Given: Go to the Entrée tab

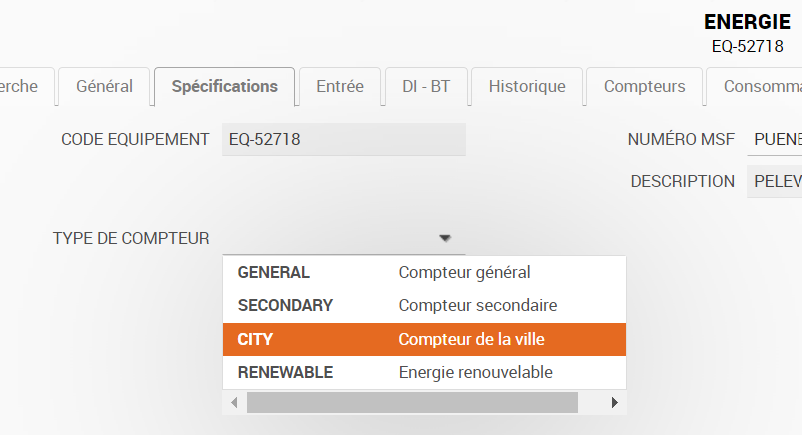Looking at the screenshot, I should 340,86.
